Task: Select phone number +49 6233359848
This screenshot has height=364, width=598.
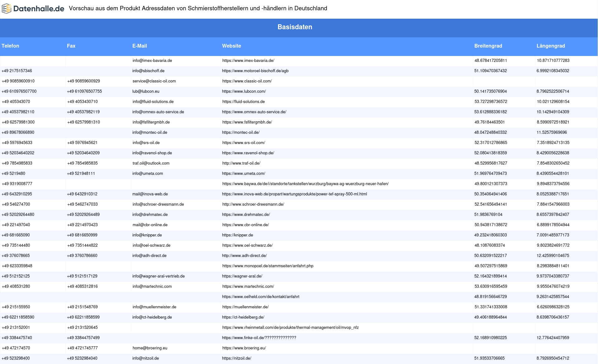Action: pos(17,266)
